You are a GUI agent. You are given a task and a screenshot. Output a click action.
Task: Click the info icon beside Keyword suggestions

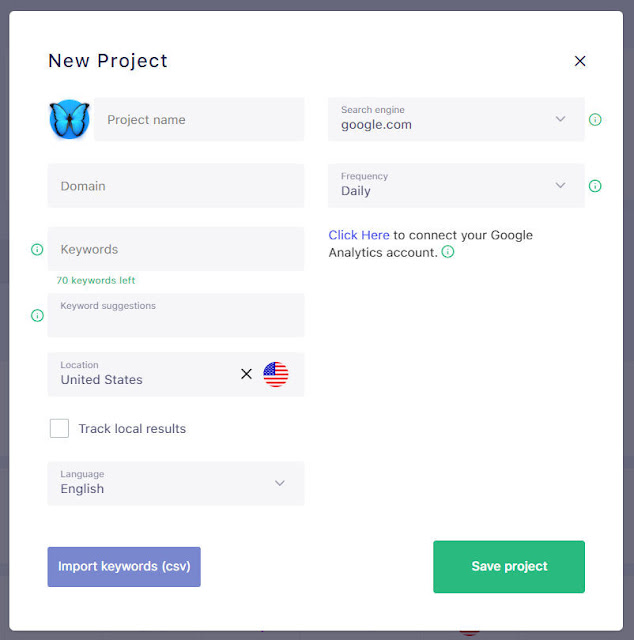pyautogui.click(x=37, y=316)
